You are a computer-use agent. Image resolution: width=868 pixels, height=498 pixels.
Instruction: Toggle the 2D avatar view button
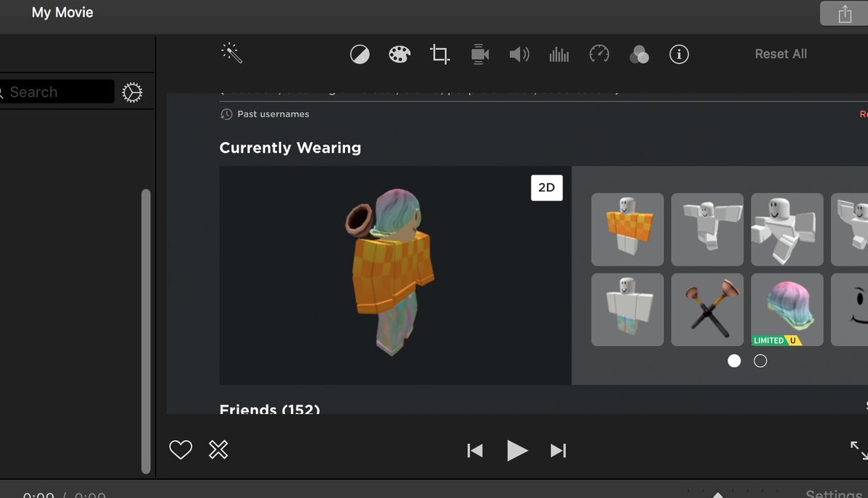coord(547,188)
